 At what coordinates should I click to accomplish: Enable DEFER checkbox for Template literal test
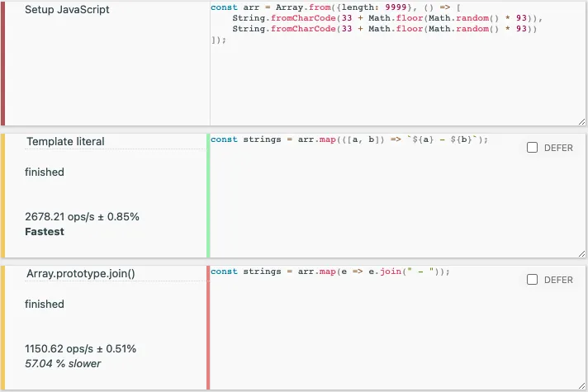coord(532,148)
